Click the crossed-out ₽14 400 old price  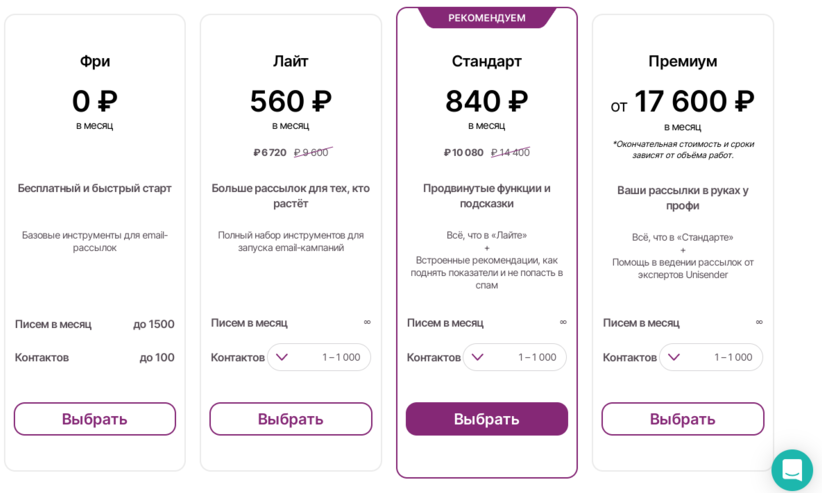pos(510,153)
